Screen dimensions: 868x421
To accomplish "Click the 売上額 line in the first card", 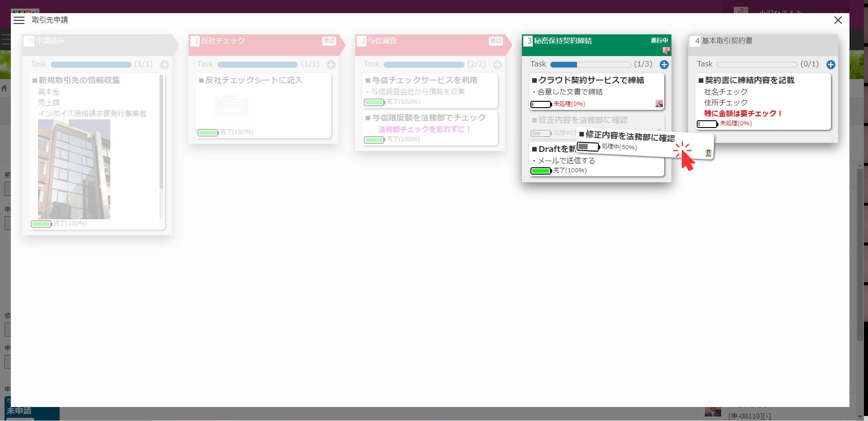I will (x=49, y=103).
